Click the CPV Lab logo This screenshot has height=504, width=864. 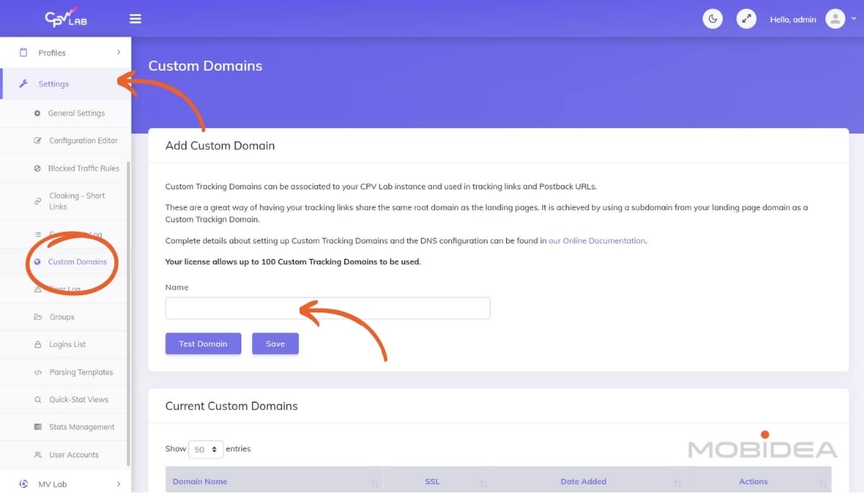click(66, 17)
